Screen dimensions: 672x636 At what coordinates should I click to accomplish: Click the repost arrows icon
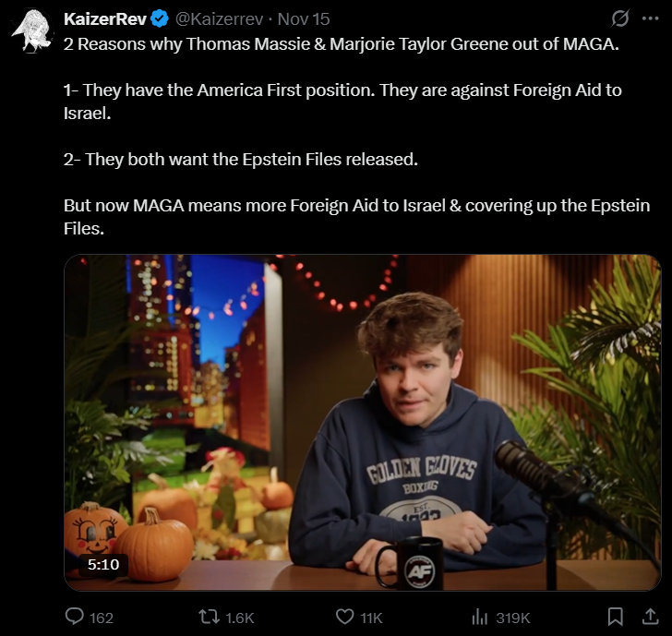coord(210,618)
